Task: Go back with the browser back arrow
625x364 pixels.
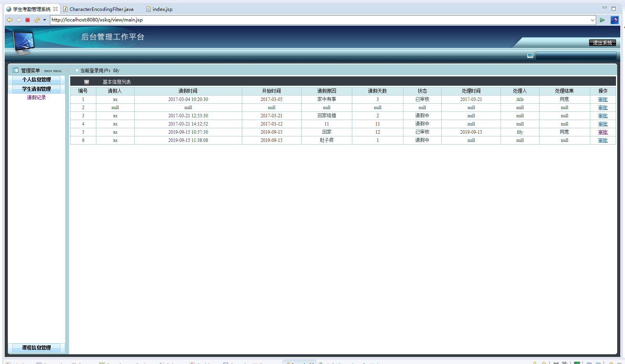Action: click(x=10, y=20)
